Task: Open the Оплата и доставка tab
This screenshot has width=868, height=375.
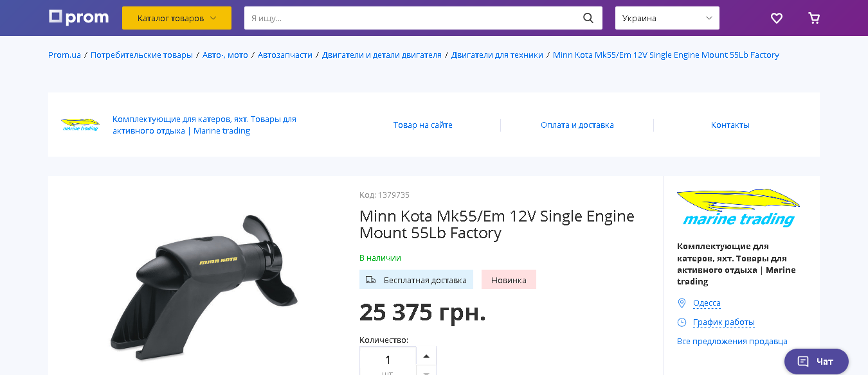Action: point(577,125)
